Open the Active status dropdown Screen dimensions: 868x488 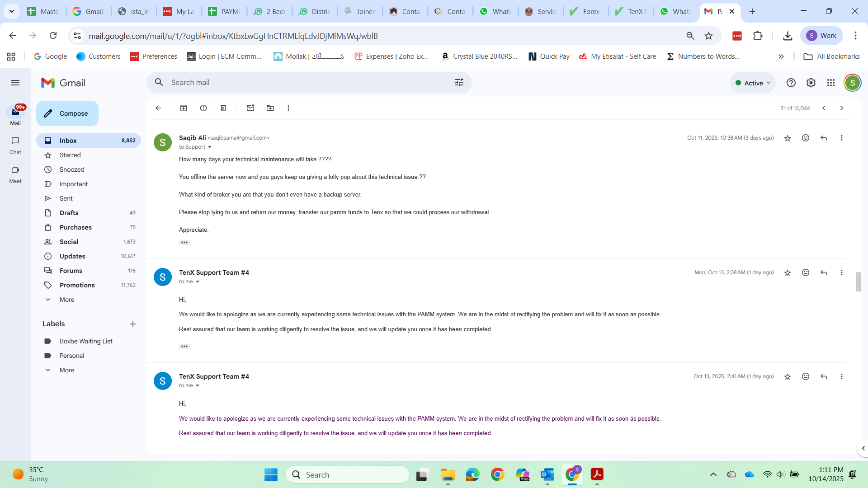click(753, 83)
